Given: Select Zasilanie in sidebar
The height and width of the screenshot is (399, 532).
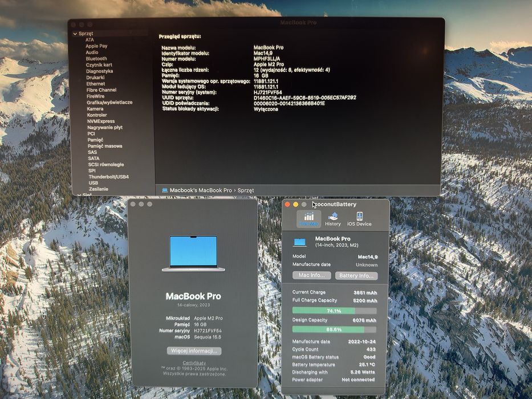Looking at the screenshot, I should 99,189.
